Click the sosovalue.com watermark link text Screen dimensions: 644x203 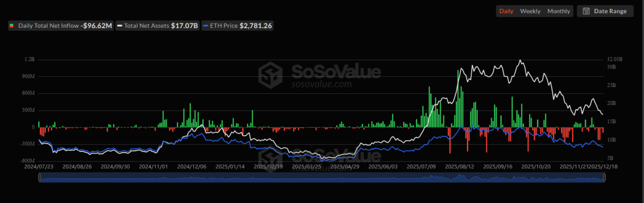pos(321,84)
